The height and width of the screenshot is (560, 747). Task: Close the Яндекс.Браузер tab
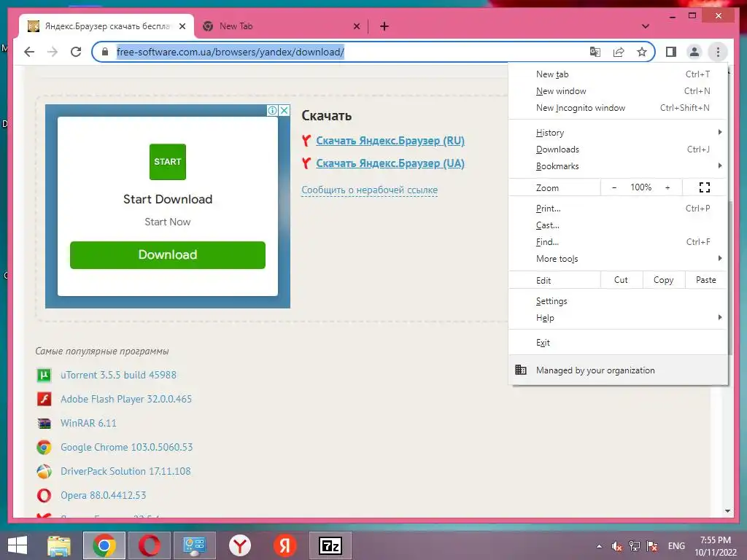[x=182, y=27]
